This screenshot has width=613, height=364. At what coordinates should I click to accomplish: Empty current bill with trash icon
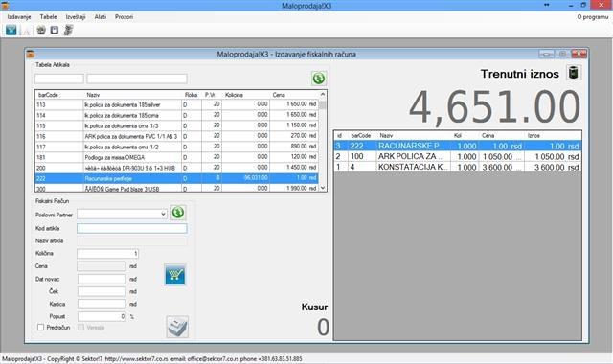click(x=574, y=73)
